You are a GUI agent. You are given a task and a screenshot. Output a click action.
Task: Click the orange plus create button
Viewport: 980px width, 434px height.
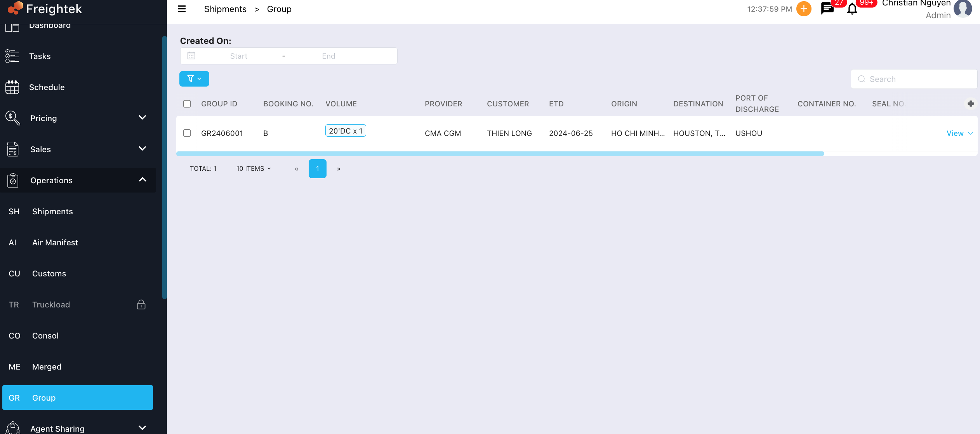(x=803, y=9)
